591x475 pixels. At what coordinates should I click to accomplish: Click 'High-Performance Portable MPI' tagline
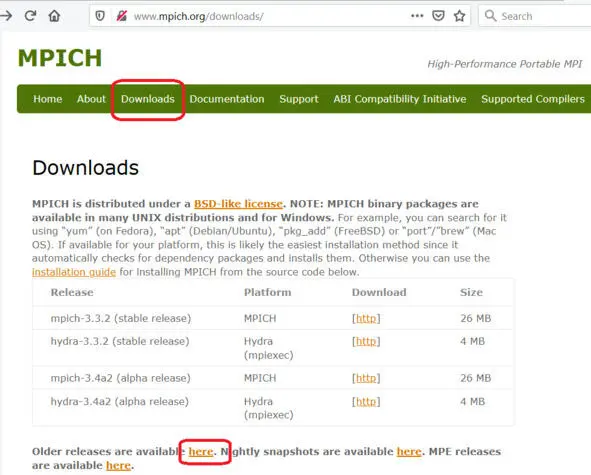pyautogui.click(x=505, y=64)
